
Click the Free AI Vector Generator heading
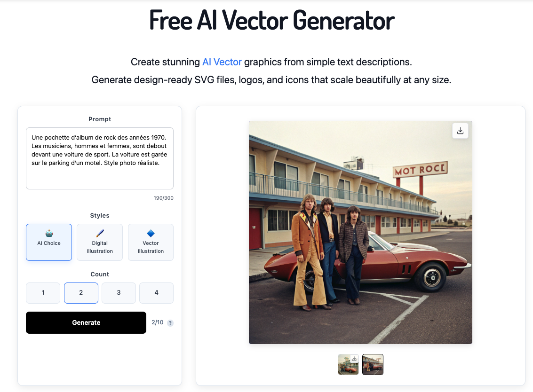click(x=271, y=20)
